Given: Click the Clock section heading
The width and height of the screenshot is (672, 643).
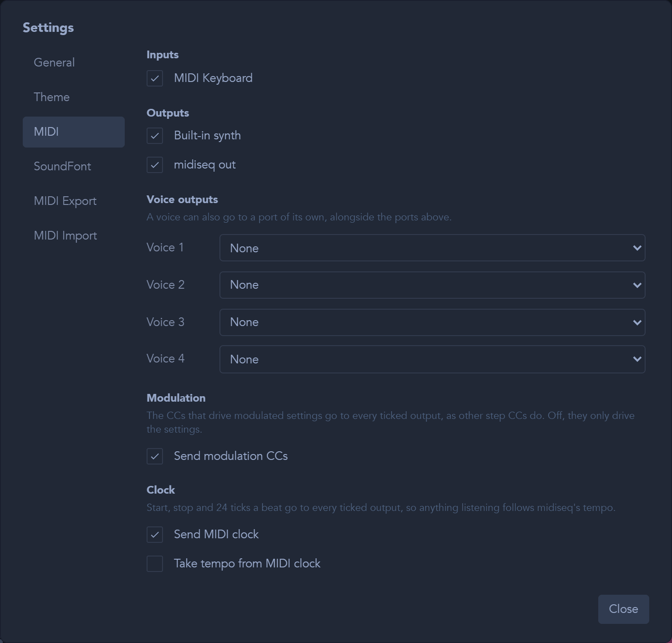Looking at the screenshot, I should pos(161,490).
